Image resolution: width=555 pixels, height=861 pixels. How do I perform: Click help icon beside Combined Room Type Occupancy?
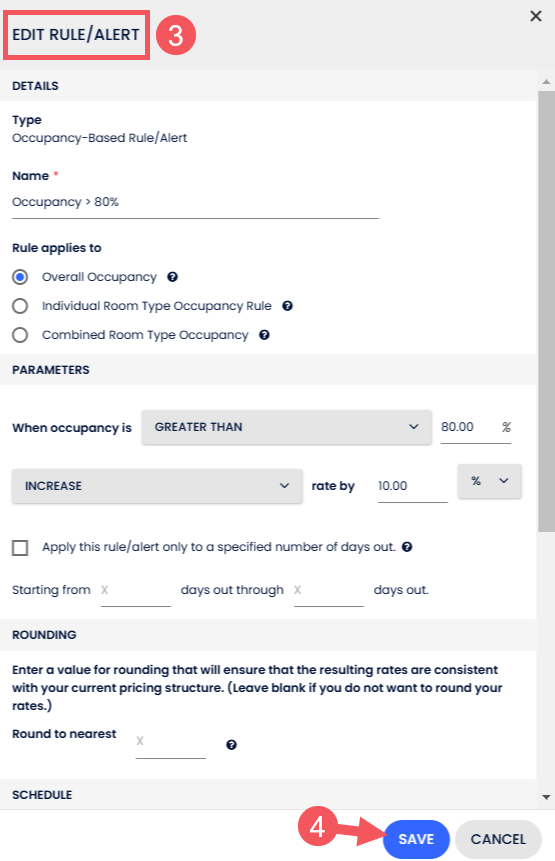pos(264,335)
